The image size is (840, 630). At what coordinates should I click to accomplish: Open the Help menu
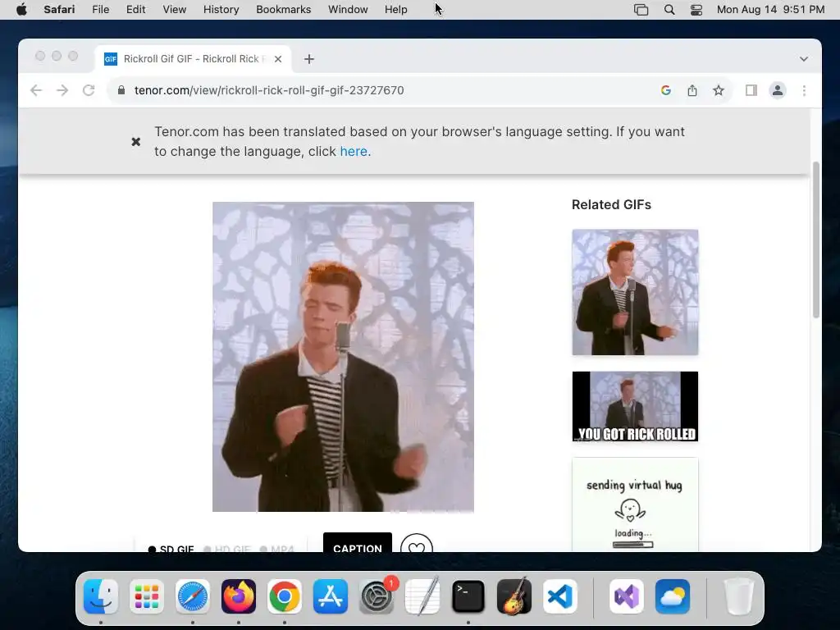(x=396, y=10)
